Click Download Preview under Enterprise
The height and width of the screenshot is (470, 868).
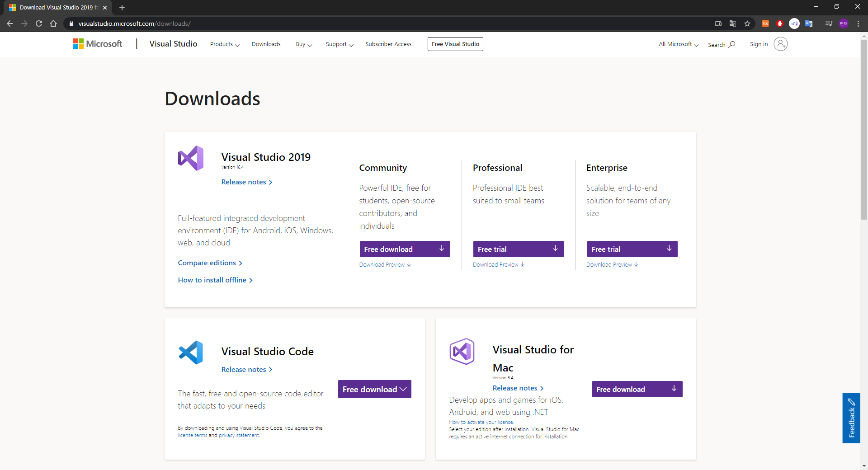click(612, 265)
